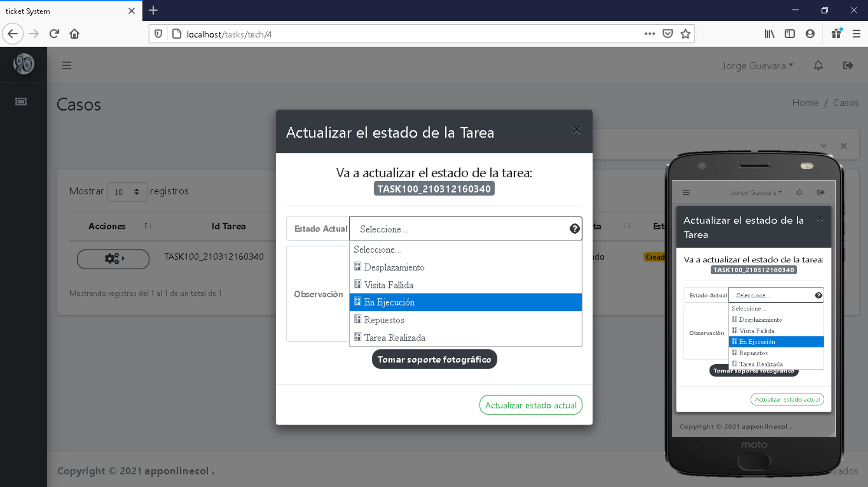
Task: Click the help question mark in Estado Actual
Action: [x=575, y=229]
